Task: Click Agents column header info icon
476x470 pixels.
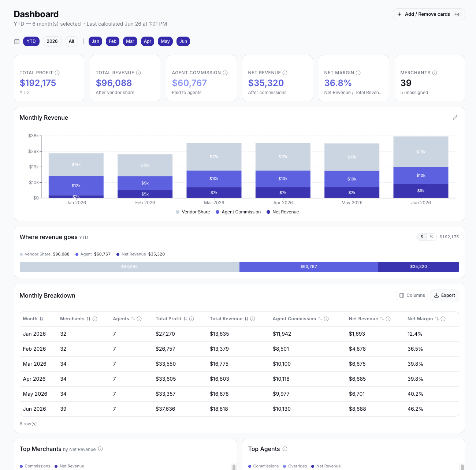Action: tap(139, 319)
